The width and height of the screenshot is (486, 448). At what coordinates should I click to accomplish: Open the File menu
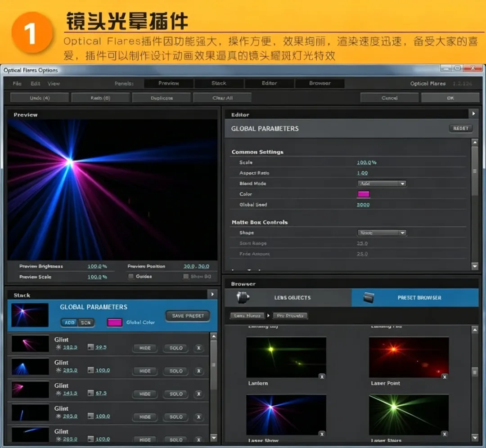pos(17,83)
